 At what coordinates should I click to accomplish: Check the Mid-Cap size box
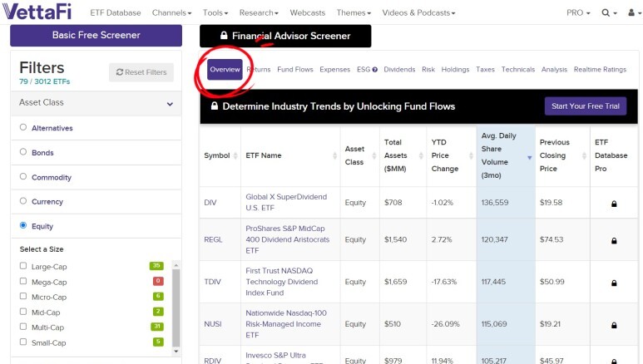click(23, 312)
